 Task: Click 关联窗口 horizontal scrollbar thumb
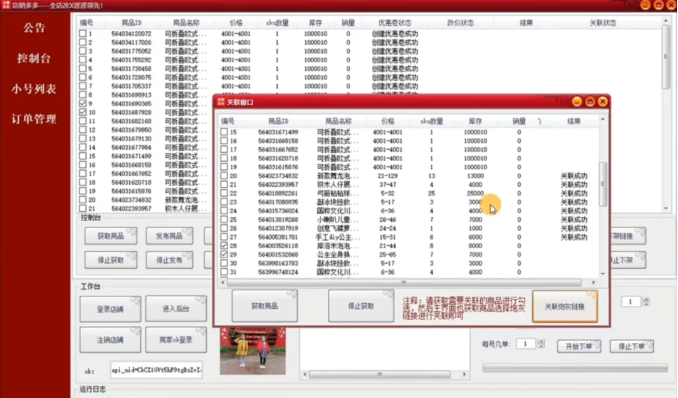click(x=404, y=282)
